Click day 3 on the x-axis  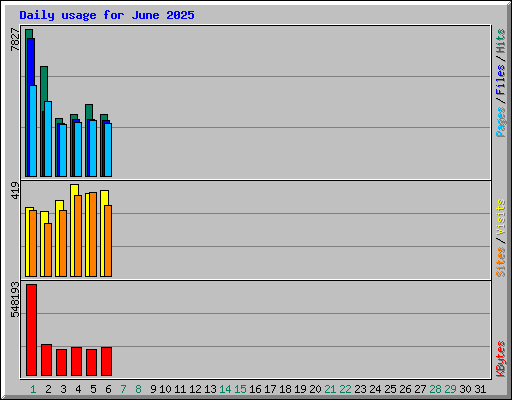(63, 389)
